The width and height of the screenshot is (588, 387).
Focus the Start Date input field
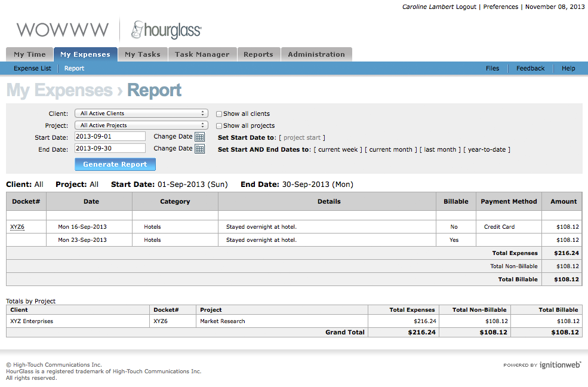coord(110,136)
